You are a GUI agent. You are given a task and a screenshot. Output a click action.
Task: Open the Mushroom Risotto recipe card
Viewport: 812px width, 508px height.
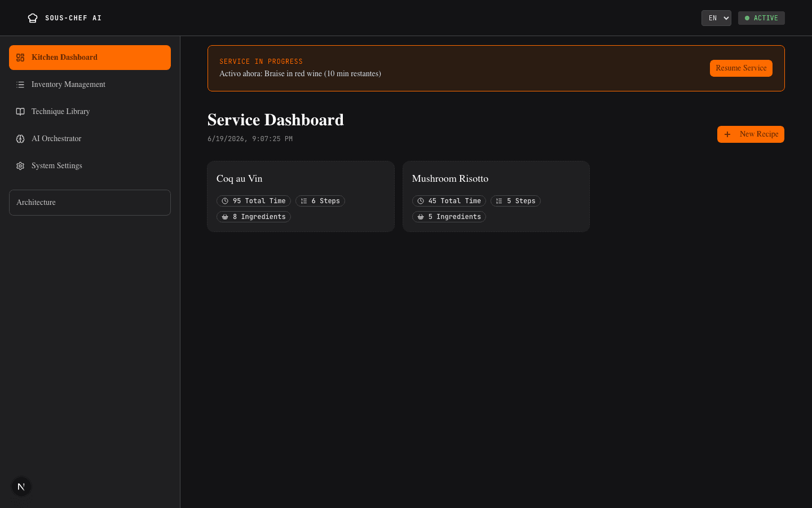pos(496,196)
